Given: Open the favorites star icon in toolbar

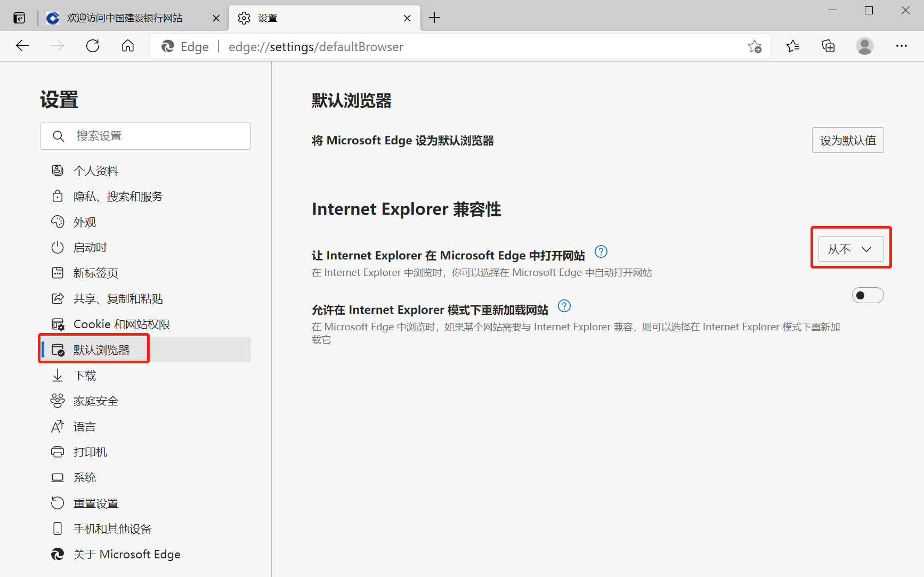Looking at the screenshot, I should pos(793,46).
